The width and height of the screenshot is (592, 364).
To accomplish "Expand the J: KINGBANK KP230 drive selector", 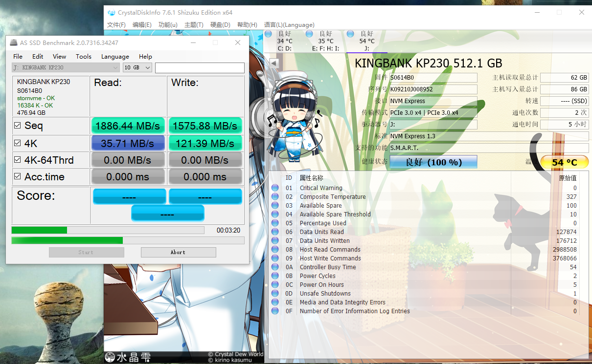I will point(66,68).
